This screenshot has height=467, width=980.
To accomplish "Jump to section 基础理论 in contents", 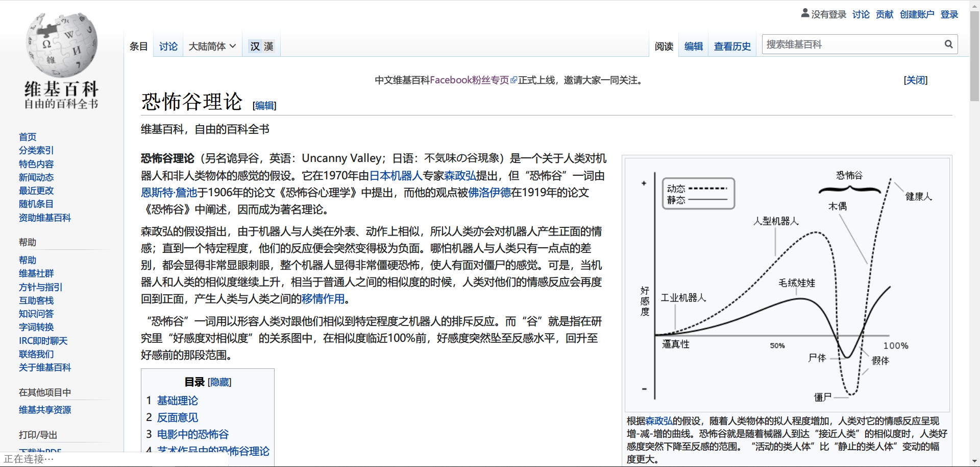I will [177, 401].
